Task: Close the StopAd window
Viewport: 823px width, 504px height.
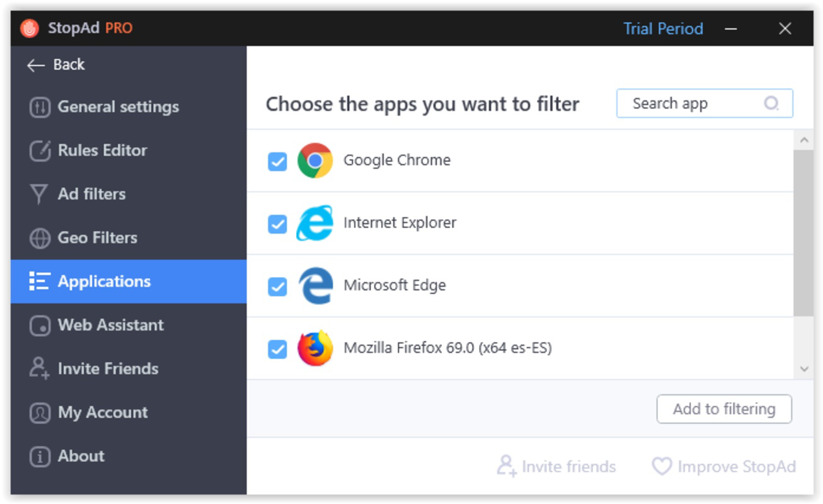Action: (785, 29)
